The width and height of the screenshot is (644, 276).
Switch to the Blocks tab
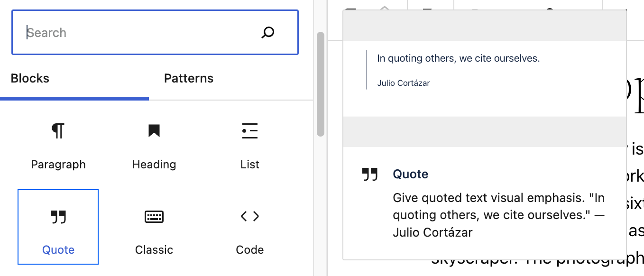[30, 78]
